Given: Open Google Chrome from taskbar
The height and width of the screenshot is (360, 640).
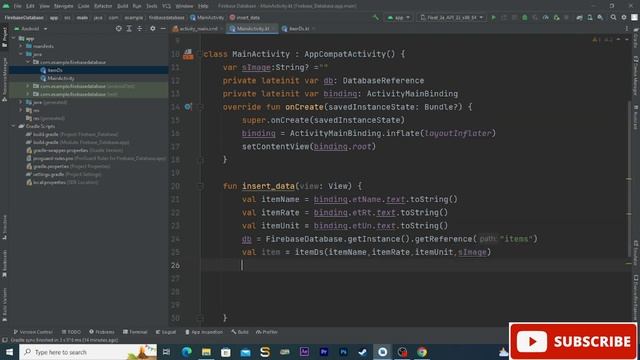Looking at the screenshot, I should 422,352.
